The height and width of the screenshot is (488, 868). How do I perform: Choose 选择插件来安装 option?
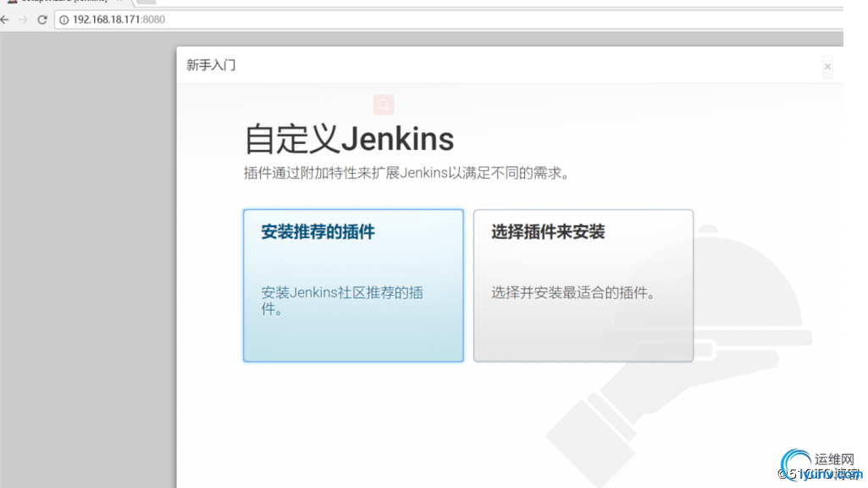[x=583, y=286]
